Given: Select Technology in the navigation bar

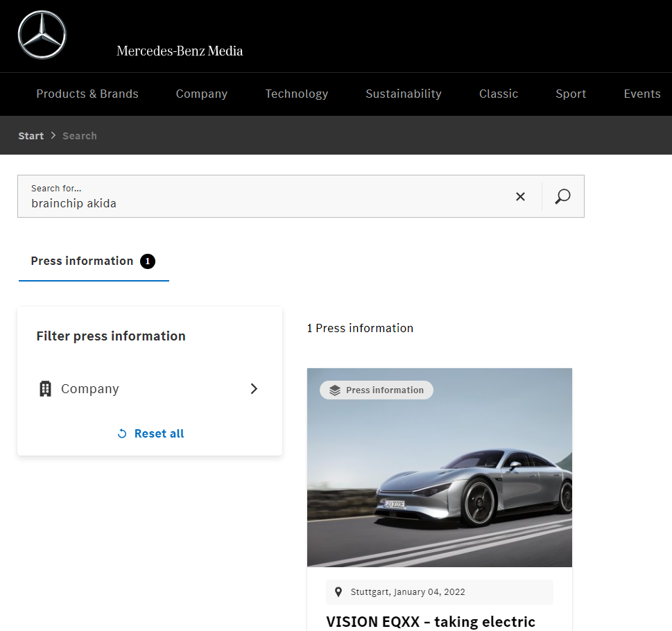Looking at the screenshot, I should pos(297,94).
